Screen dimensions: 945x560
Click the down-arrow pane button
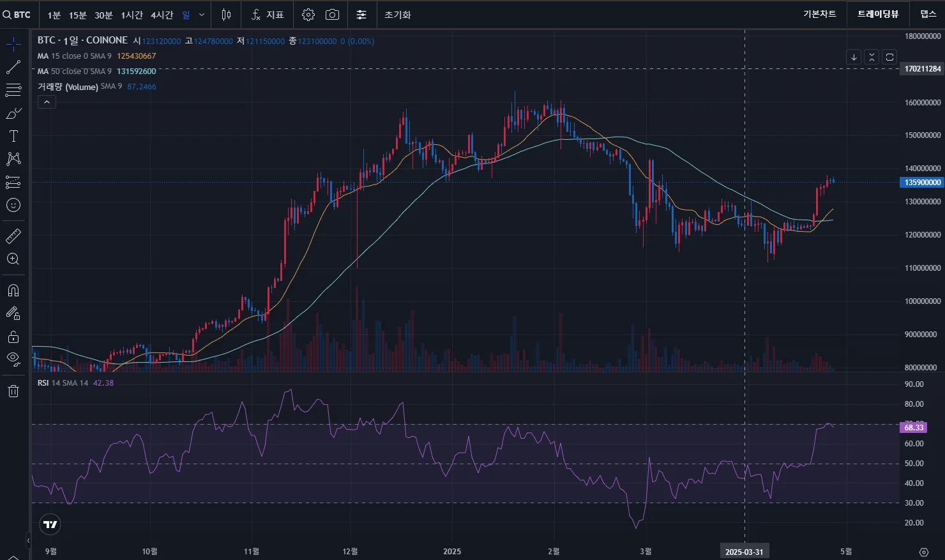coord(854,57)
